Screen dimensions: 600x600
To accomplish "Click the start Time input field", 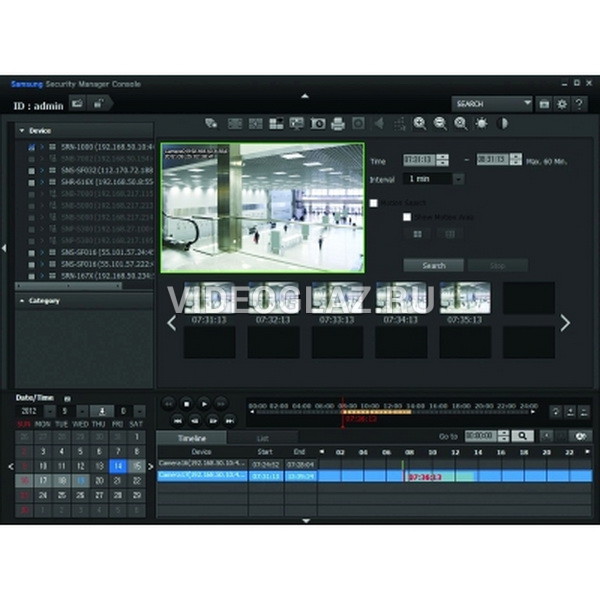I will click(x=420, y=160).
